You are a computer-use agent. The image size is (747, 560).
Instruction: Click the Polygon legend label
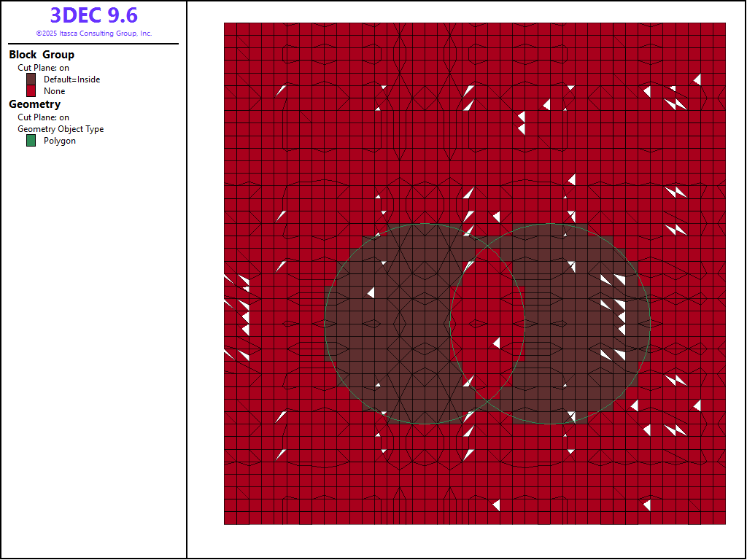[59, 141]
